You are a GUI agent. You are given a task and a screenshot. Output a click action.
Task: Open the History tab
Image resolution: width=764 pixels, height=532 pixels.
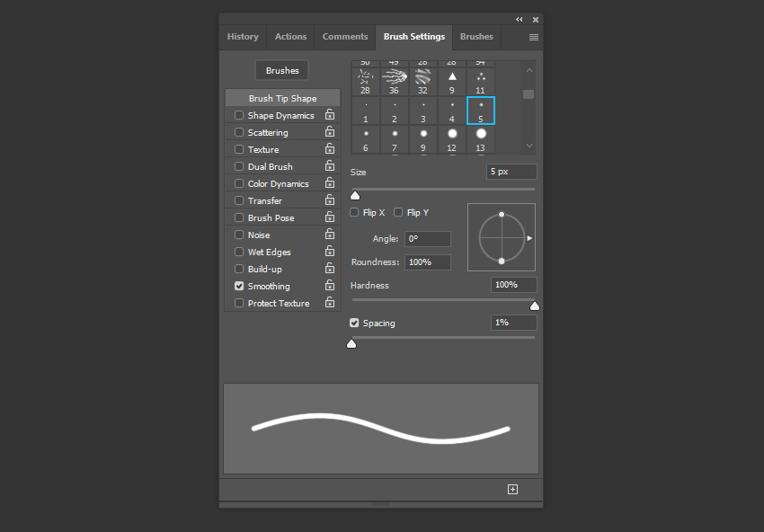(x=243, y=37)
